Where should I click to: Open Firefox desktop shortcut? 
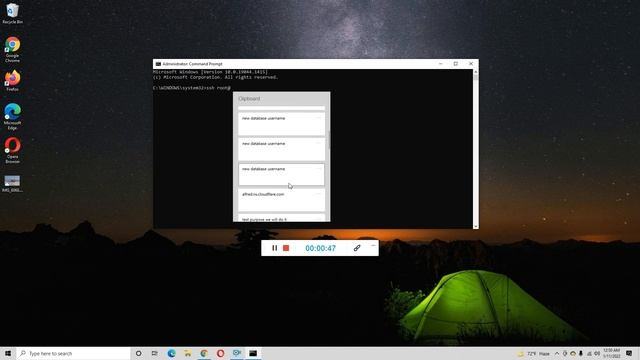tap(12, 80)
